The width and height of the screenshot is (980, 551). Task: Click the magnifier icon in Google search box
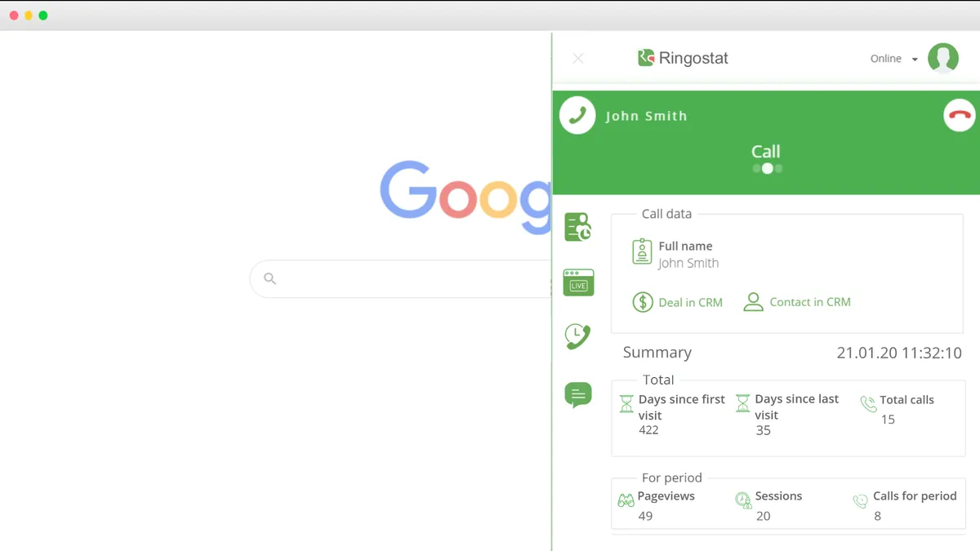pyautogui.click(x=270, y=278)
